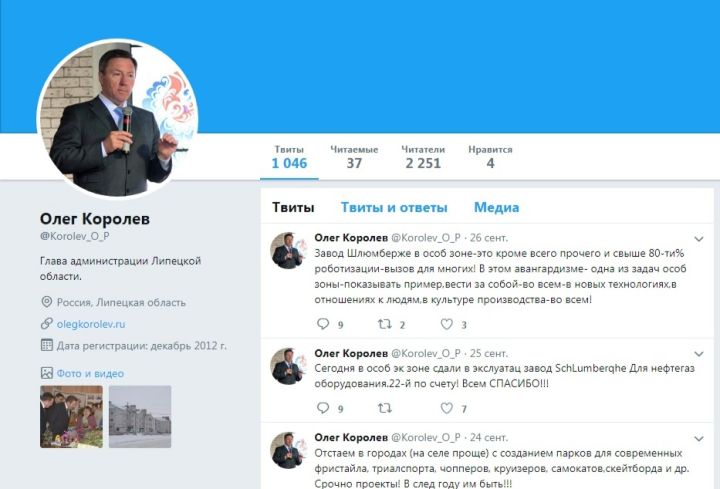This screenshot has width=720, height=489.
Task: Click the link chain icon beside olegkorolev.ru
Action: pyautogui.click(x=46, y=324)
